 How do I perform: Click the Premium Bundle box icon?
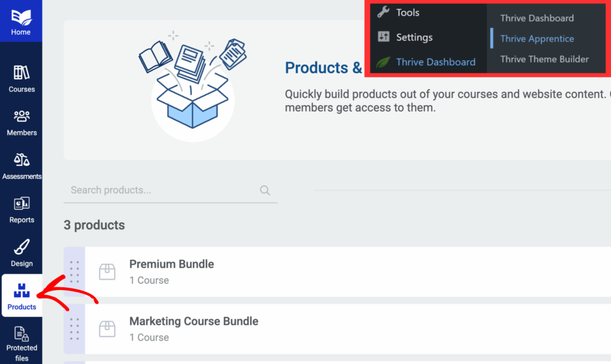pos(107,272)
